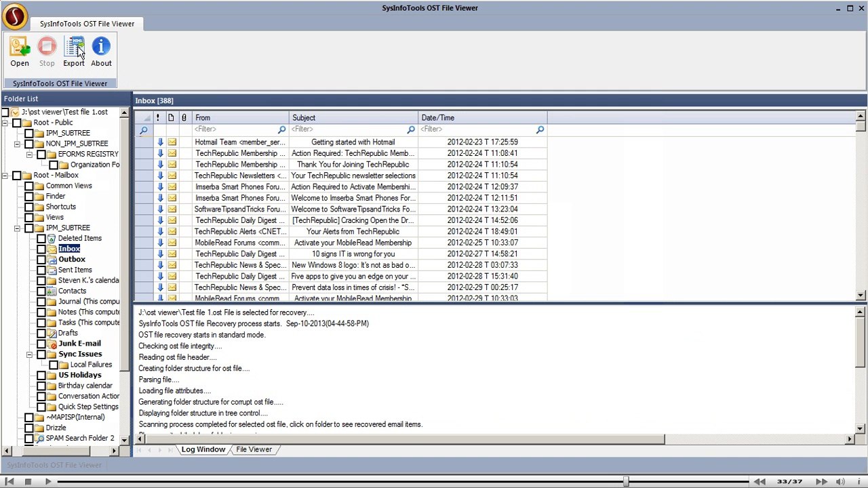Click the Sent Items folder icon

52,270
